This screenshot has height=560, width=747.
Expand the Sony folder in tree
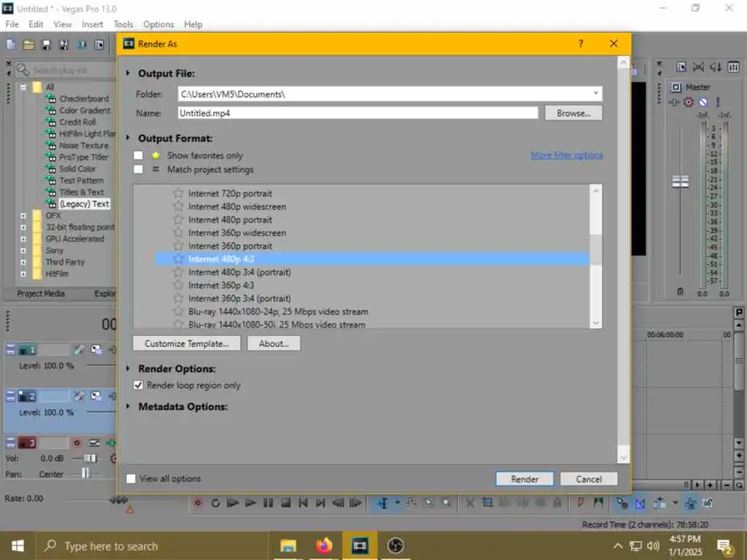click(23, 251)
